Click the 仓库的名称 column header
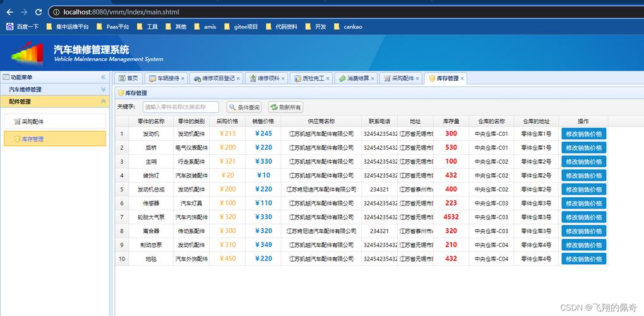Screen dimensions: 644x316 point(492,121)
